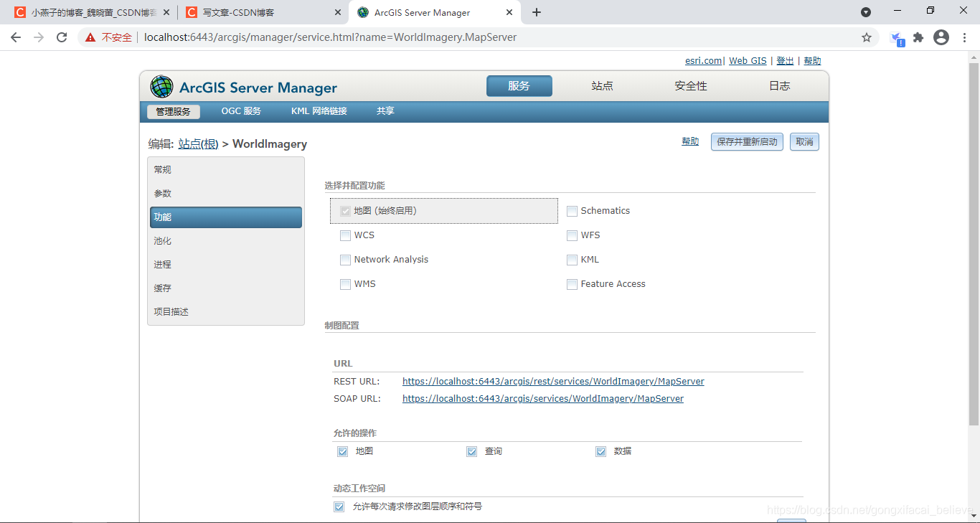Open the 安全性 main tab
Image resolution: width=980 pixels, height=523 pixels.
(691, 86)
